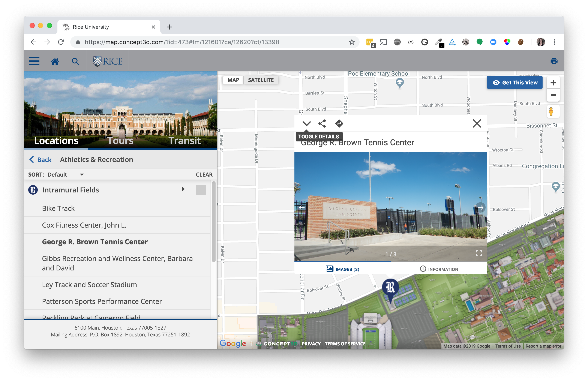
Task: Click the Cast extension icon
Action: tap(383, 42)
